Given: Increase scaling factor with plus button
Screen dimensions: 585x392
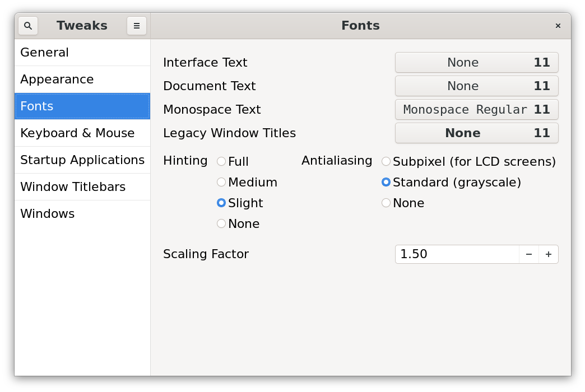Looking at the screenshot, I should (x=549, y=254).
